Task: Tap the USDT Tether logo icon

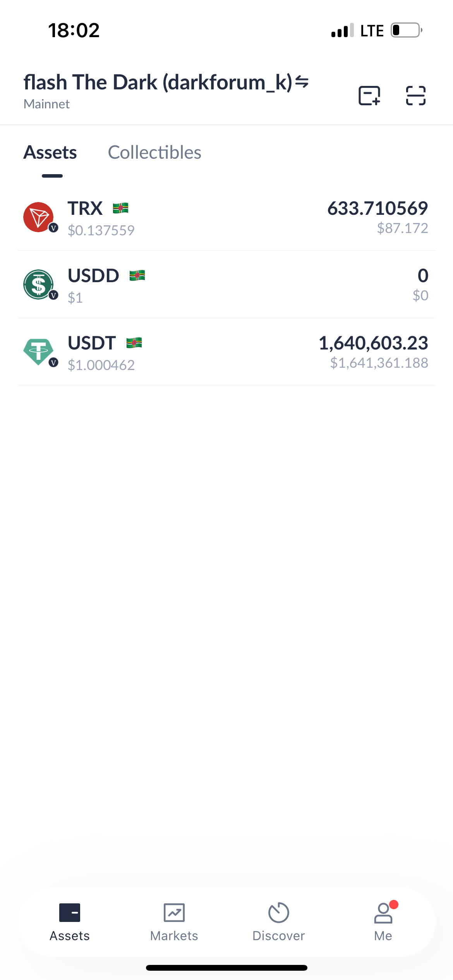Action: point(39,352)
